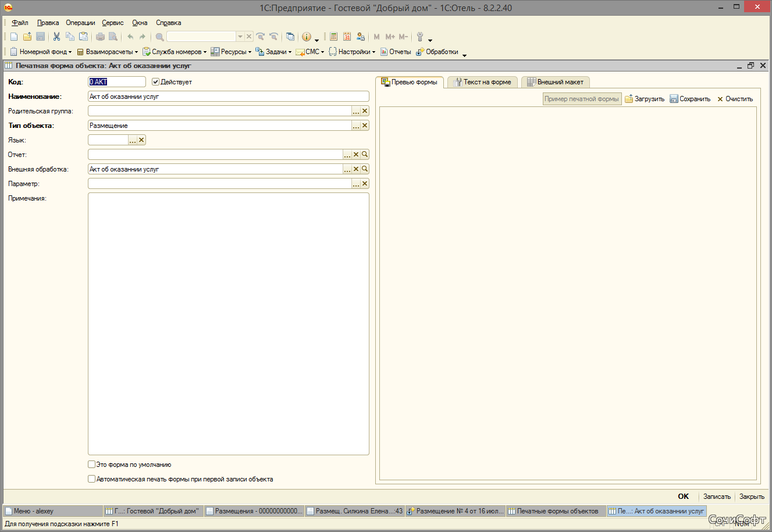Click the Сохранить button
Screen dimensions: 772x532
pyautogui.click(x=690, y=99)
